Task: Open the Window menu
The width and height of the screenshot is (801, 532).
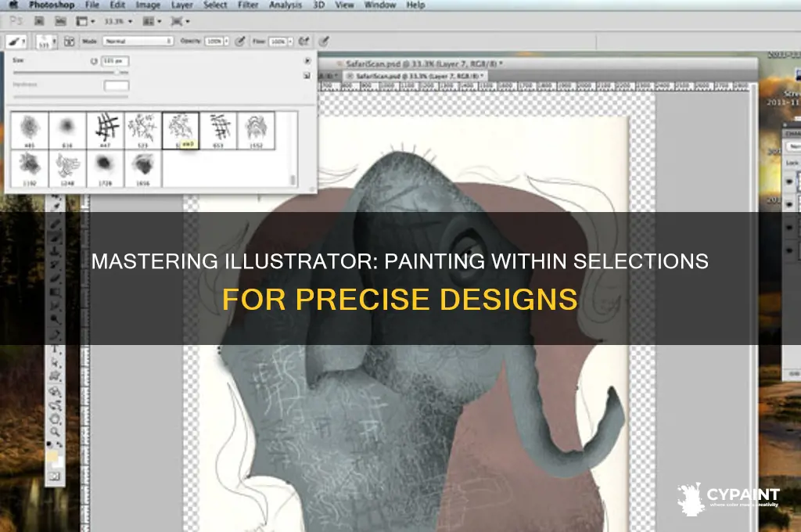Action: (380, 5)
